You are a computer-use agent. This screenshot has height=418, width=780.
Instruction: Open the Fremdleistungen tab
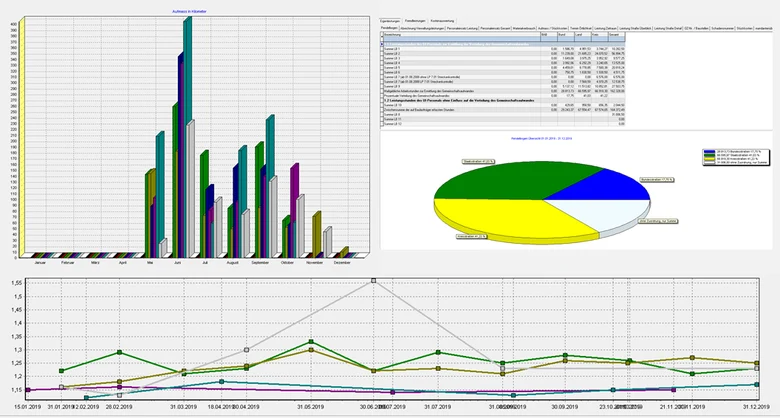click(415, 21)
